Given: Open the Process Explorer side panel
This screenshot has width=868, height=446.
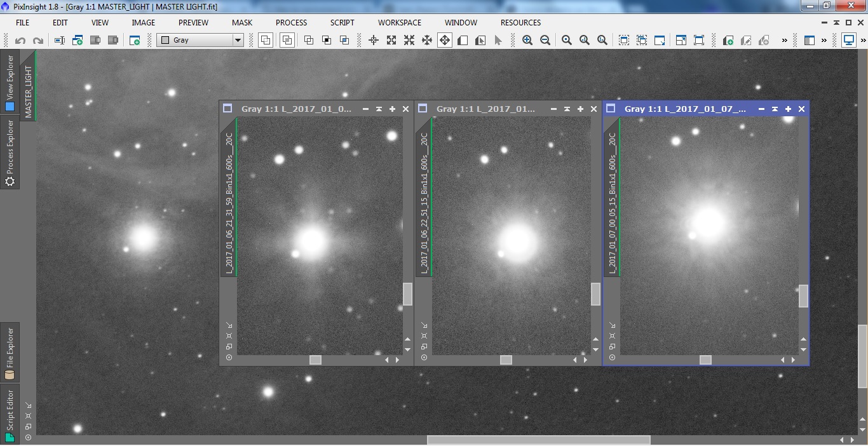Looking at the screenshot, I should 10,153.
